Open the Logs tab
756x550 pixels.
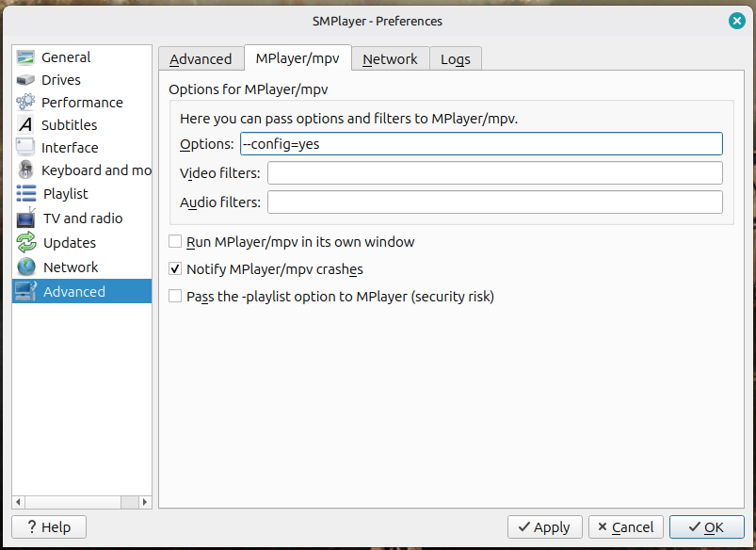456,58
